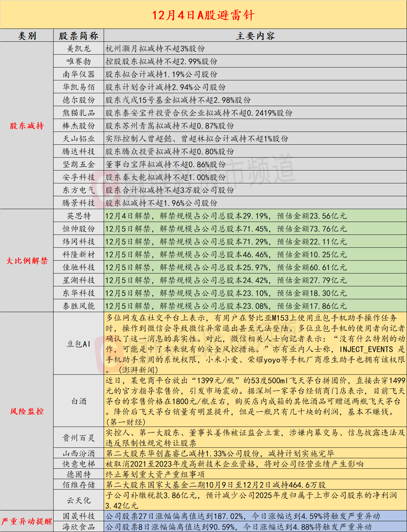Click the '风险监控' category cell

pos(27,411)
